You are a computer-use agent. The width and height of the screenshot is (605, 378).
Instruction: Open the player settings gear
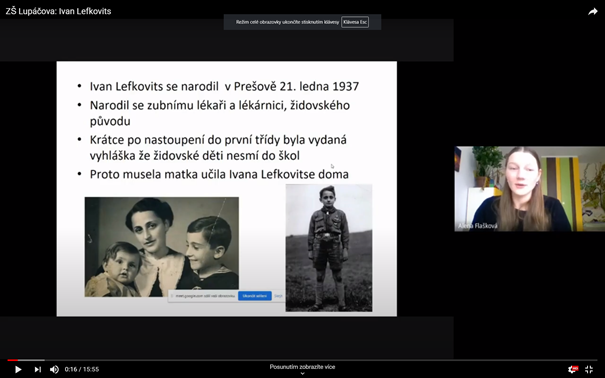573,369
